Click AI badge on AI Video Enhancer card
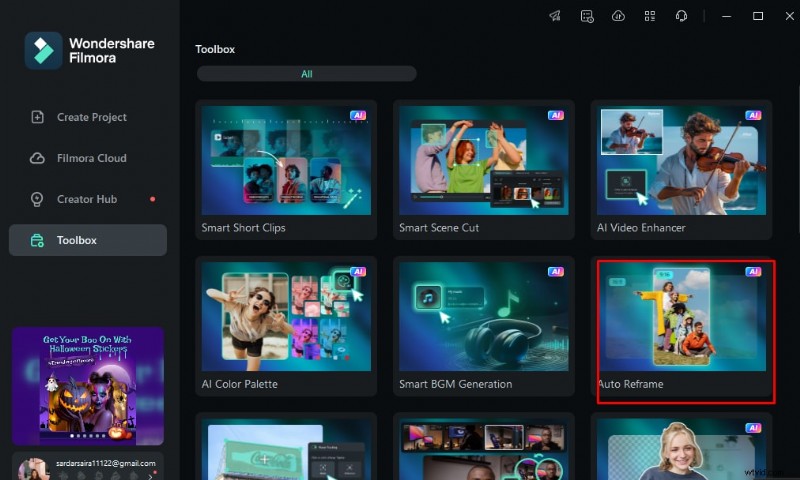The width and height of the screenshot is (800, 480). tap(753, 115)
